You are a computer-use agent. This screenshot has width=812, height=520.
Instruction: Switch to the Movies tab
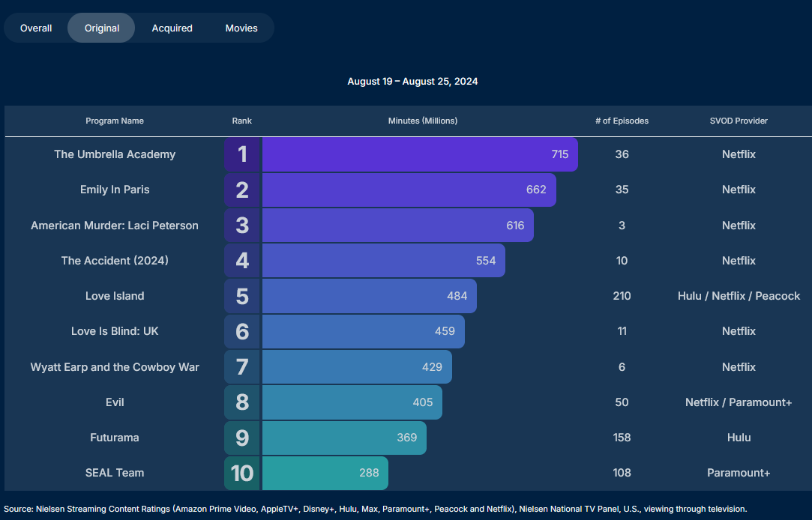241,28
